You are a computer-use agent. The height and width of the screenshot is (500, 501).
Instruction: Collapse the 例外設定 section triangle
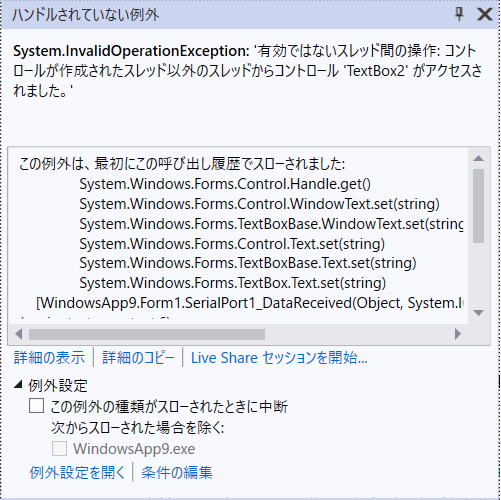(18, 385)
